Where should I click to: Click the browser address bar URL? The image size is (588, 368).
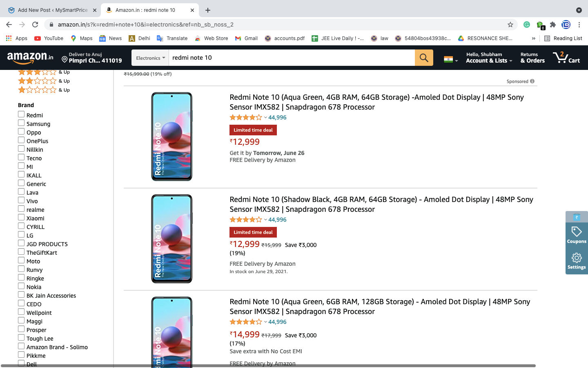tap(145, 25)
